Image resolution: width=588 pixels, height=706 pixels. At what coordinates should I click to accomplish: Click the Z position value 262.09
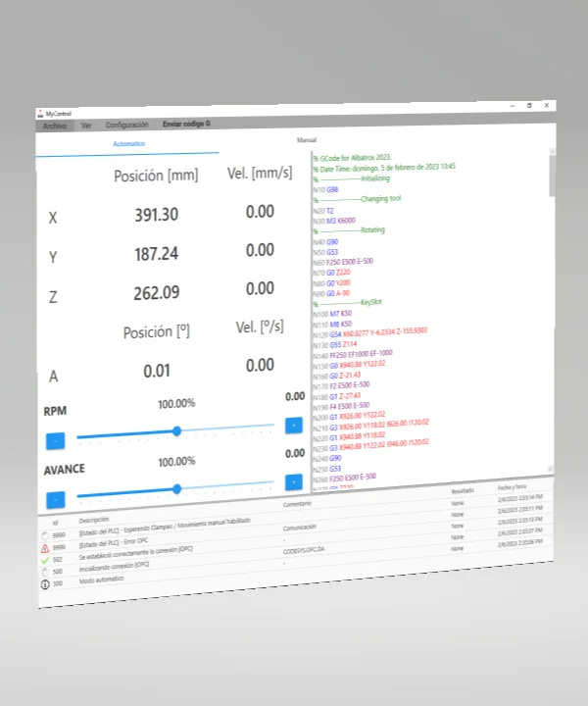(x=156, y=293)
